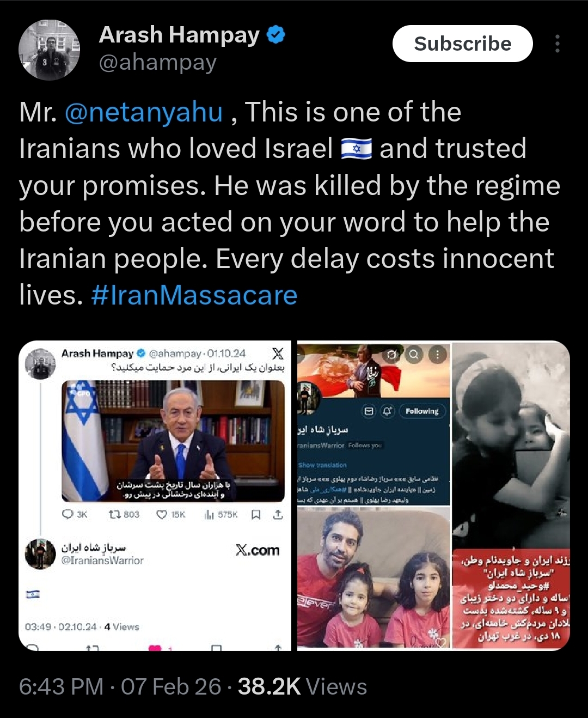The height and width of the screenshot is (718, 588).
Task: Click the Following button in profile screenshot
Action: 422,411
